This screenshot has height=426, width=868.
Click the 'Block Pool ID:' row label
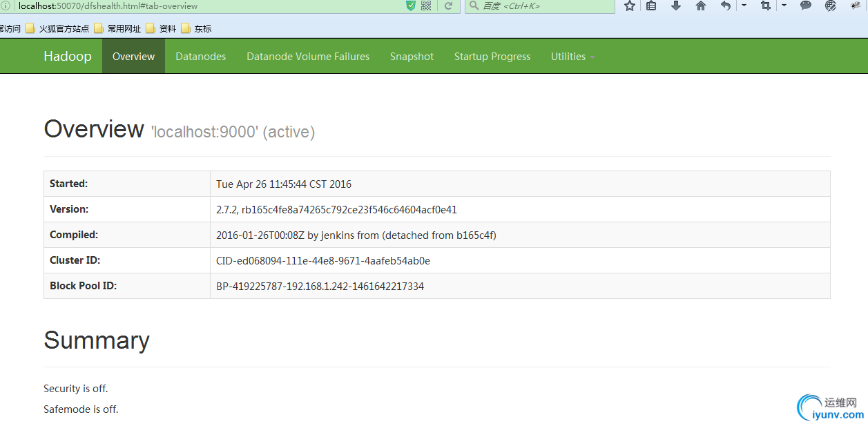[x=83, y=286]
